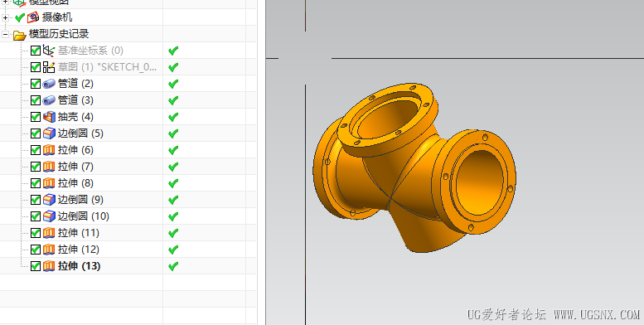644x325 pixels.
Task: Click the right flange bore of the model
Action: coord(479,182)
